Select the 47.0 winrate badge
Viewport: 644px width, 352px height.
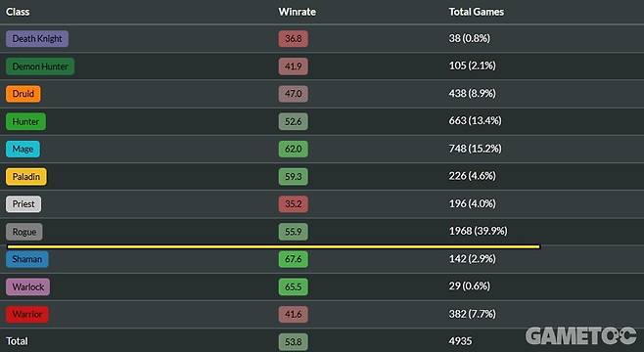click(x=294, y=94)
